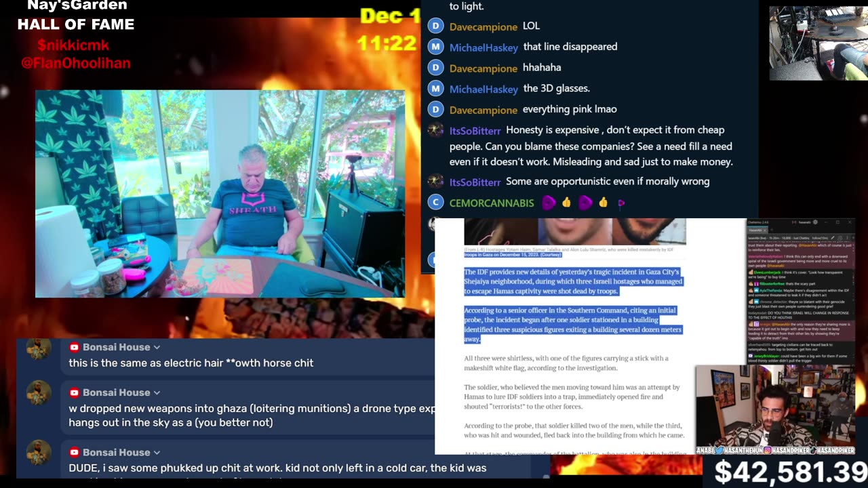Click the pencil edit icon in the Chatterino header

[832, 238]
